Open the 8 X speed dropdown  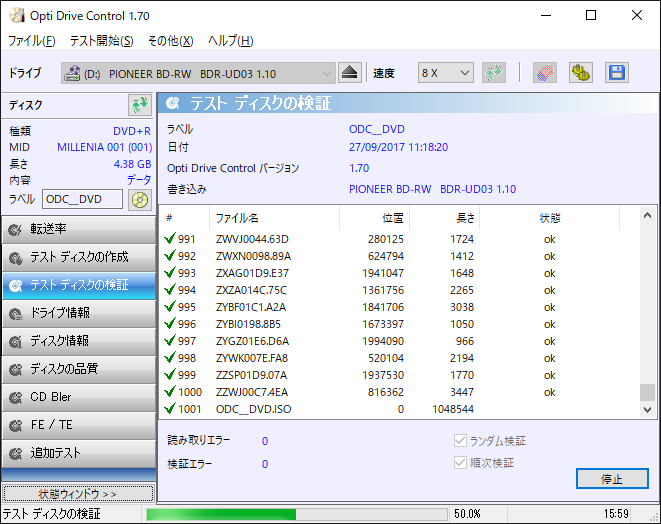point(446,73)
